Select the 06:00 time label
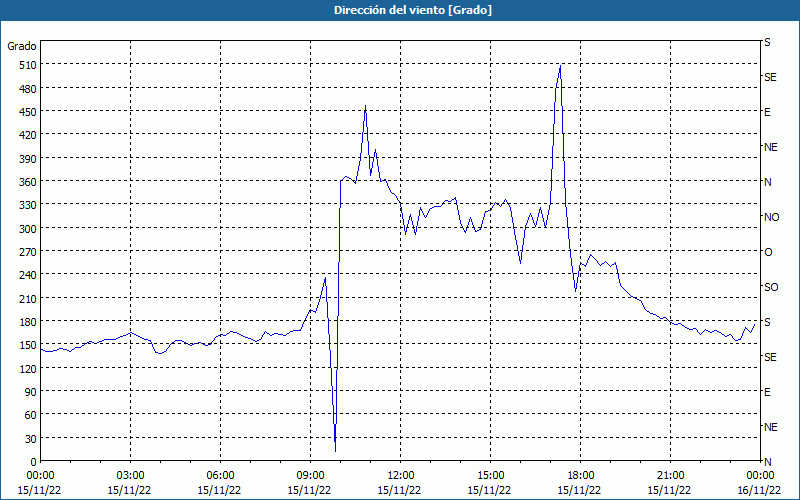 220,476
